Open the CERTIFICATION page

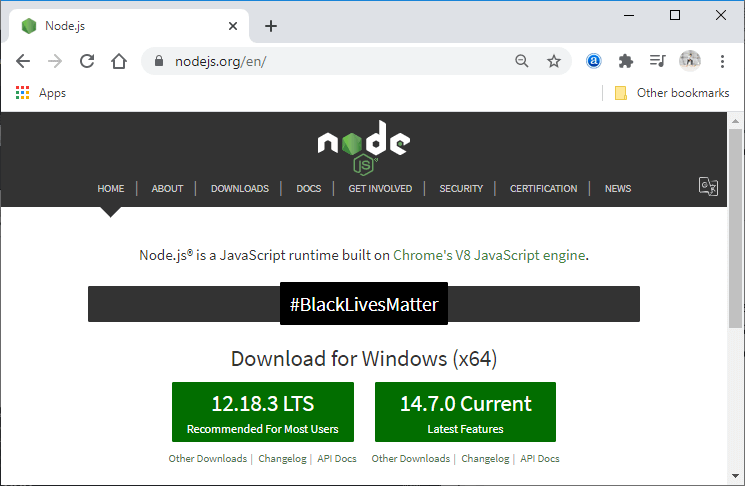544,189
